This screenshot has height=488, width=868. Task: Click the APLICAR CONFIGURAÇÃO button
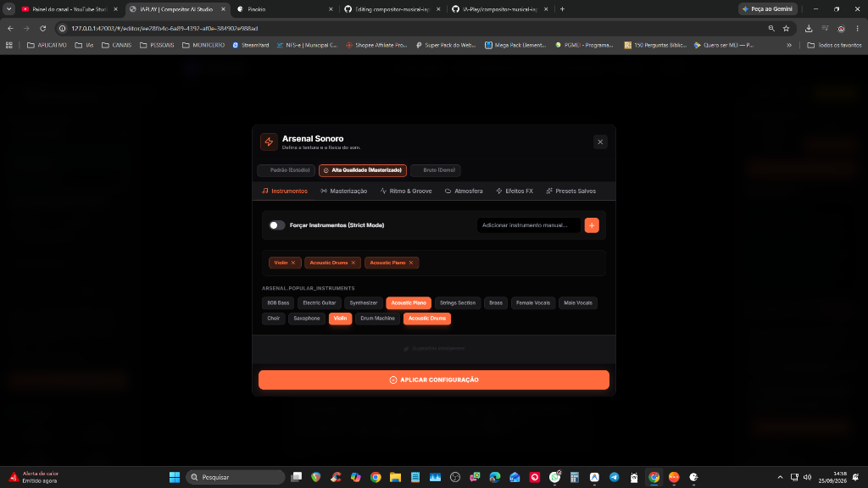pos(434,380)
